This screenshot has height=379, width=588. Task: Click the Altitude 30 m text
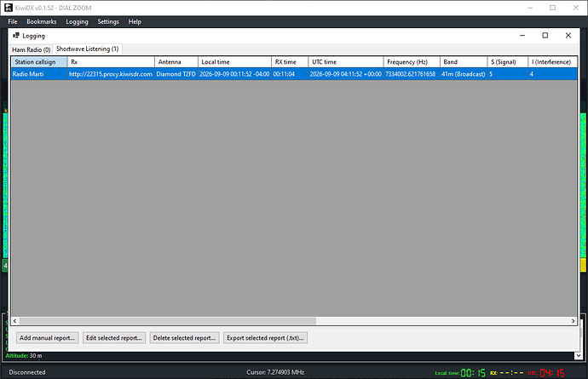point(24,355)
